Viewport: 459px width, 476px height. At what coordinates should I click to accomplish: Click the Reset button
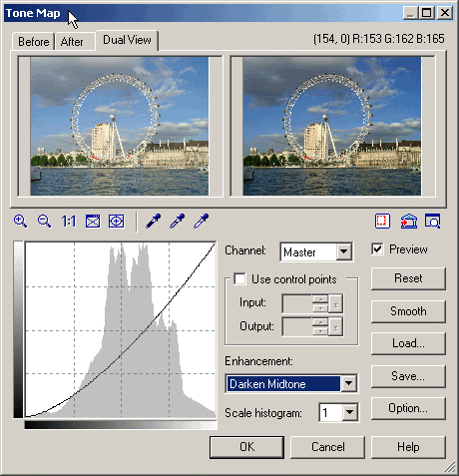(x=408, y=278)
